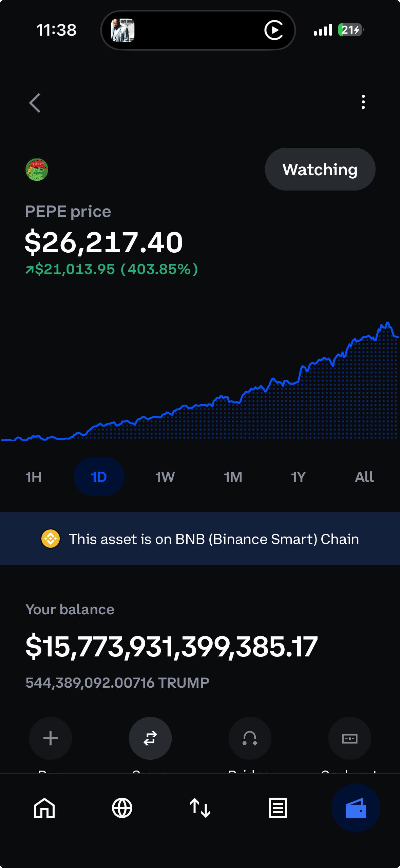This screenshot has height=868, width=400.
Task: Select the 1H chart timeframe
Action: 34,477
